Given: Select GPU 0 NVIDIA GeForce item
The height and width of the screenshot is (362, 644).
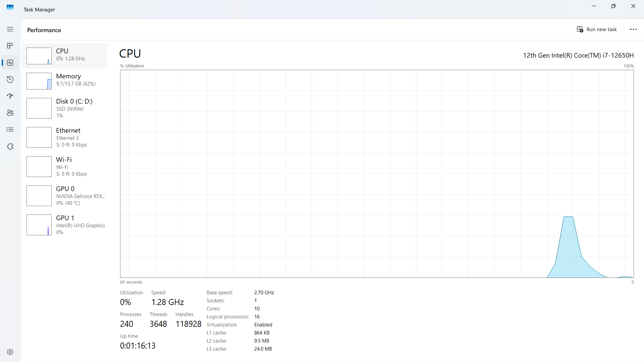Looking at the screenshot, I should click(65, 195).
